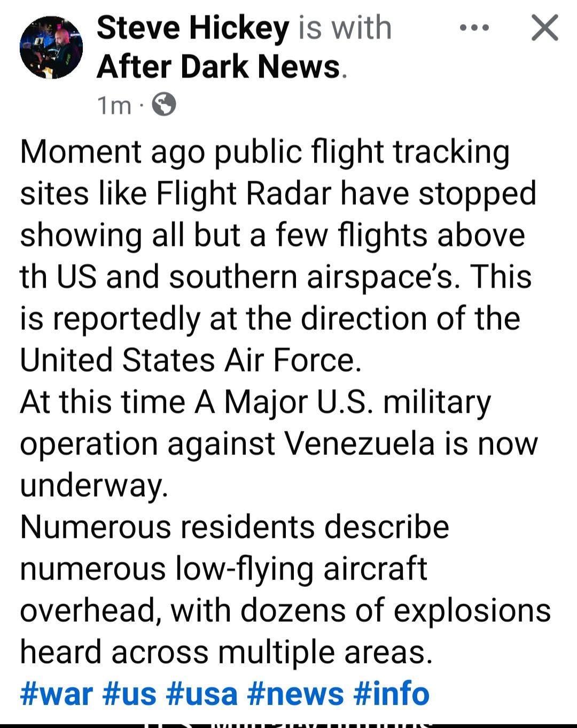
Task: Click the "Numerous residents describe" line
Action: pos(235,527)
